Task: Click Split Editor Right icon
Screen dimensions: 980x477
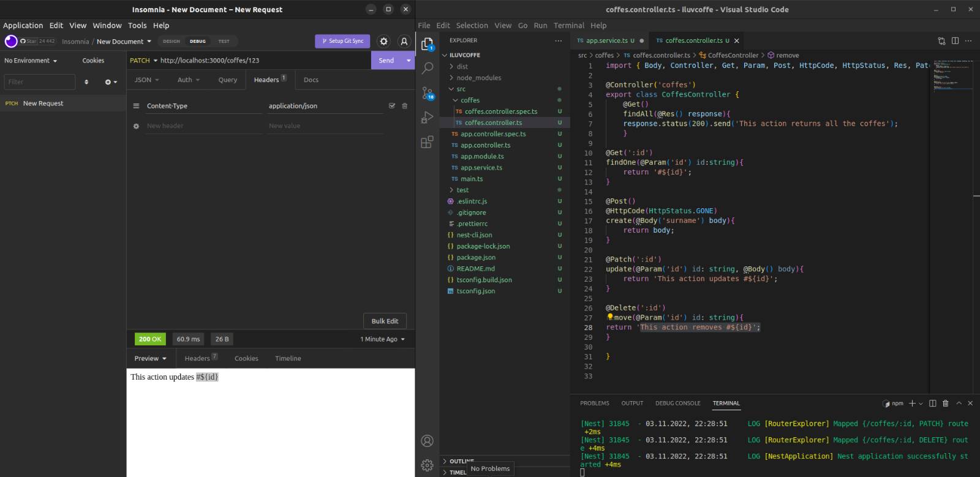Action: (x=955, y=40)
